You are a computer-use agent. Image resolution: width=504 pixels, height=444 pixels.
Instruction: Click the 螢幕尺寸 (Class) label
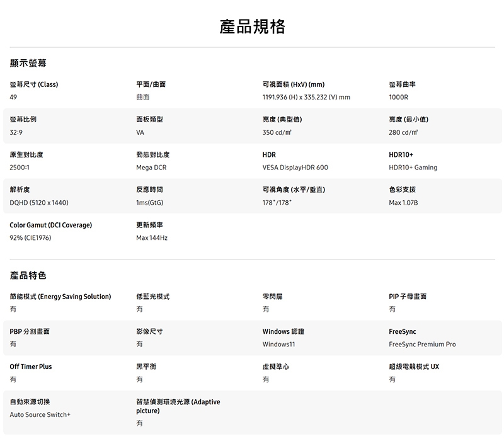[x=34, y=84]
